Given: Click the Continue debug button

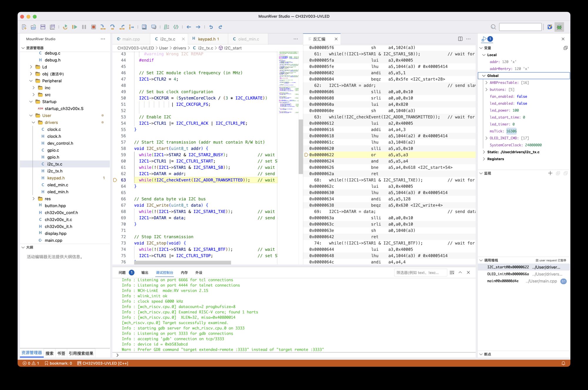Looking at the screenshot, I should tap(74, 27).
